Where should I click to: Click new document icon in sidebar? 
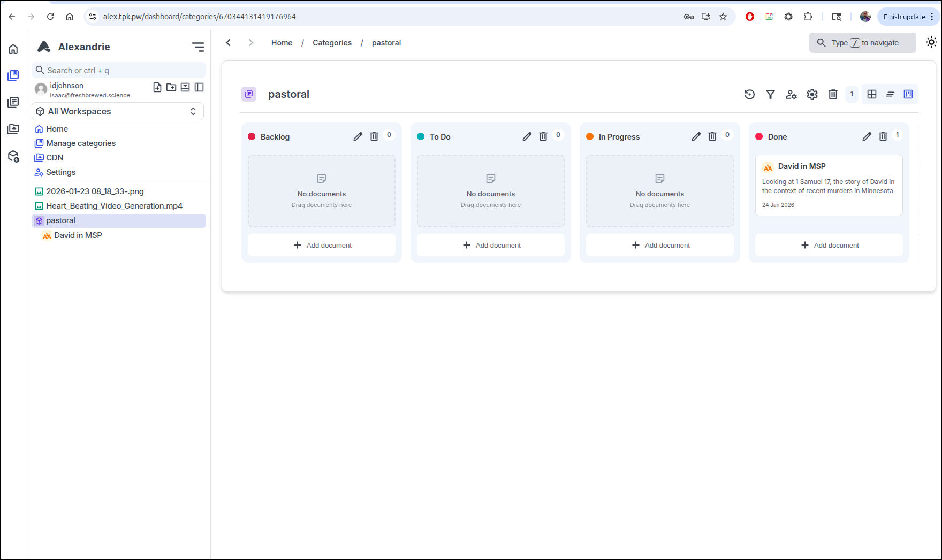157,87
